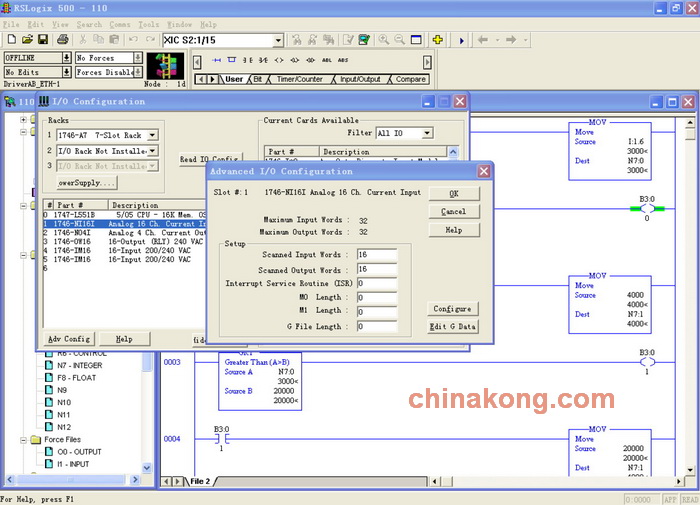Click the Interrupt Service Routine field

tap(377, 284)
